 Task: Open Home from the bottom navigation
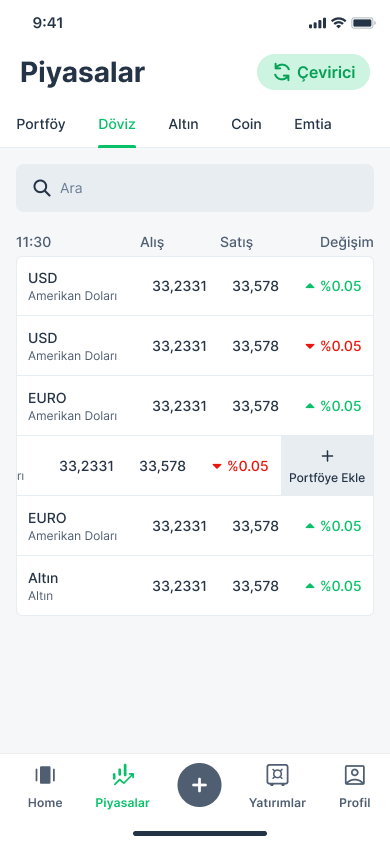click(45, 787)
